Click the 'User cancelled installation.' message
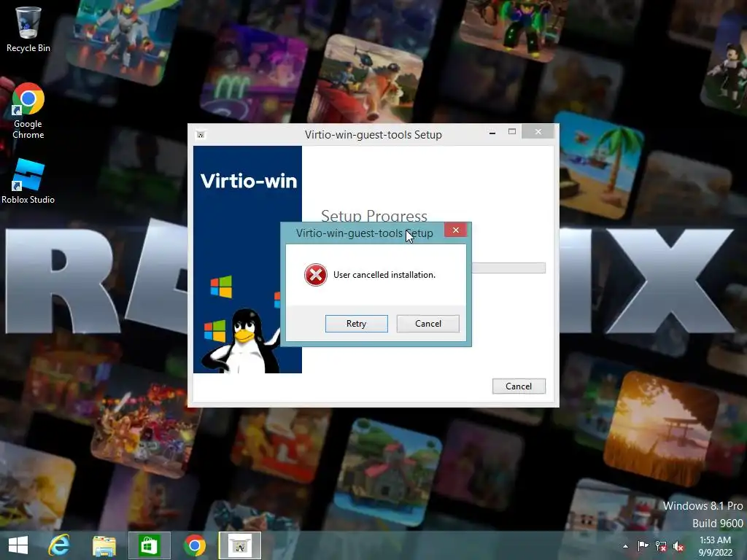This screenshot has width=747, height=560. [384, 275]
